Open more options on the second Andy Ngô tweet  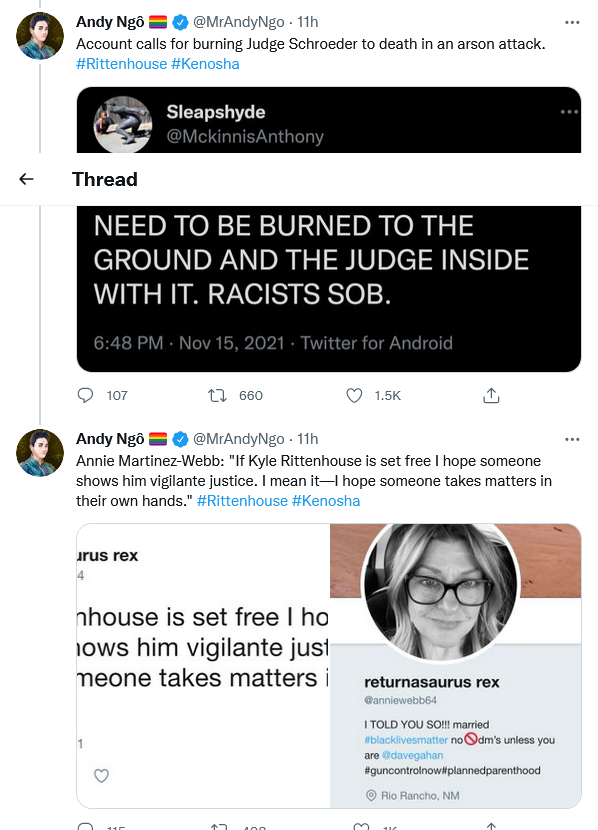point(572,439)
